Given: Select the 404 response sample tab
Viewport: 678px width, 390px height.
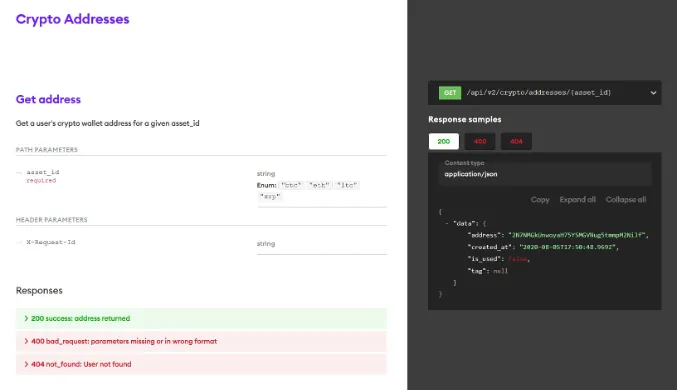Looking at the screenshot, I should coord(516,141).
